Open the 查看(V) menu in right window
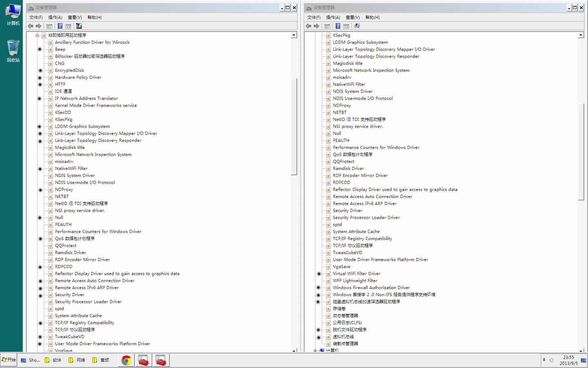This screenshot has height=368, width=588. click(x=353, y=18)
